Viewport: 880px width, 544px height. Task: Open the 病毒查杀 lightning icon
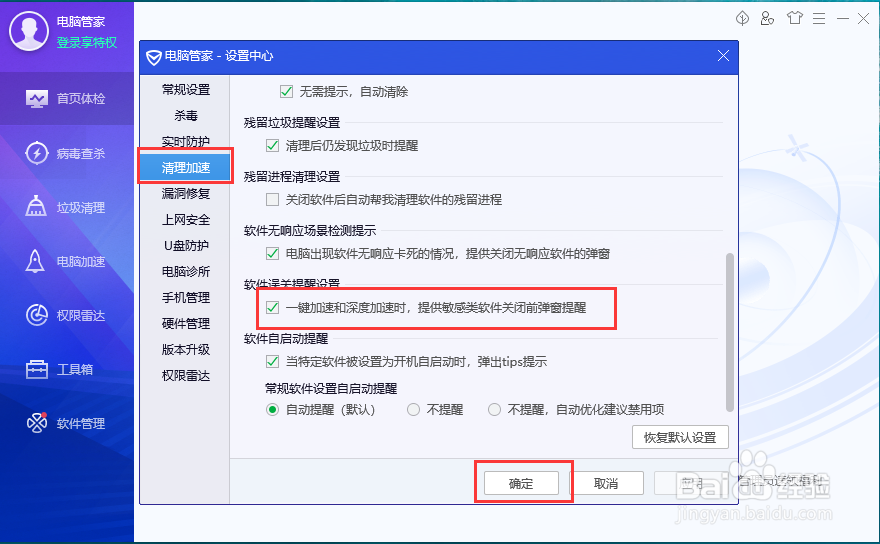[36, 153]
